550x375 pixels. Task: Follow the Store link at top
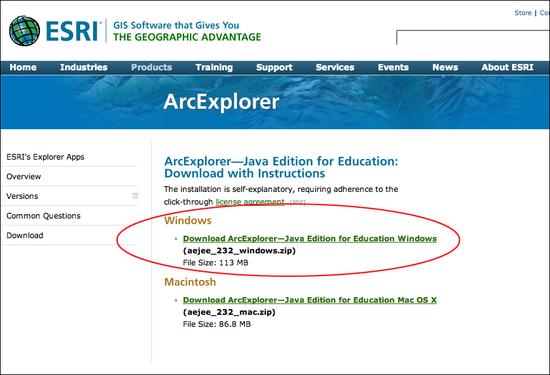(523, 13)
